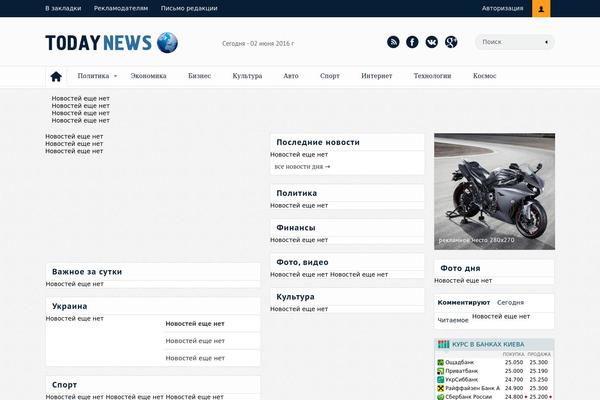Screen dimensions: 600x400
Task: Click the search submit arrow icon
Action: pyautogui.click(x=546, y=42)
